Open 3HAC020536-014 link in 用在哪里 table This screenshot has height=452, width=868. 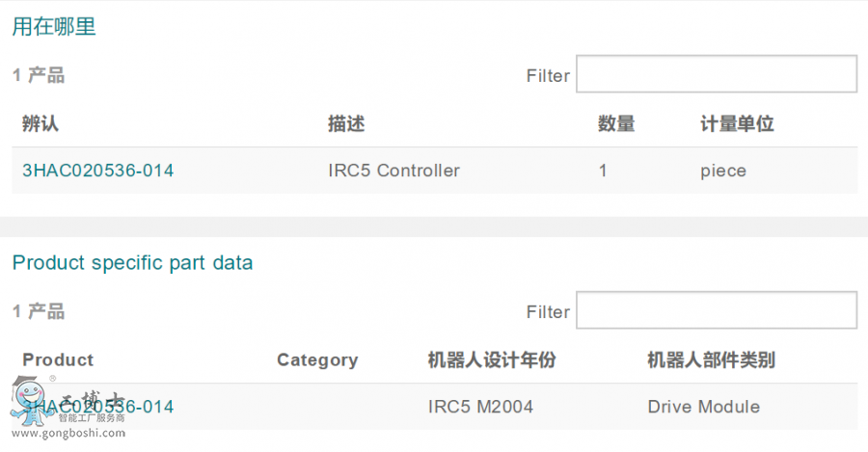(97, 171)
